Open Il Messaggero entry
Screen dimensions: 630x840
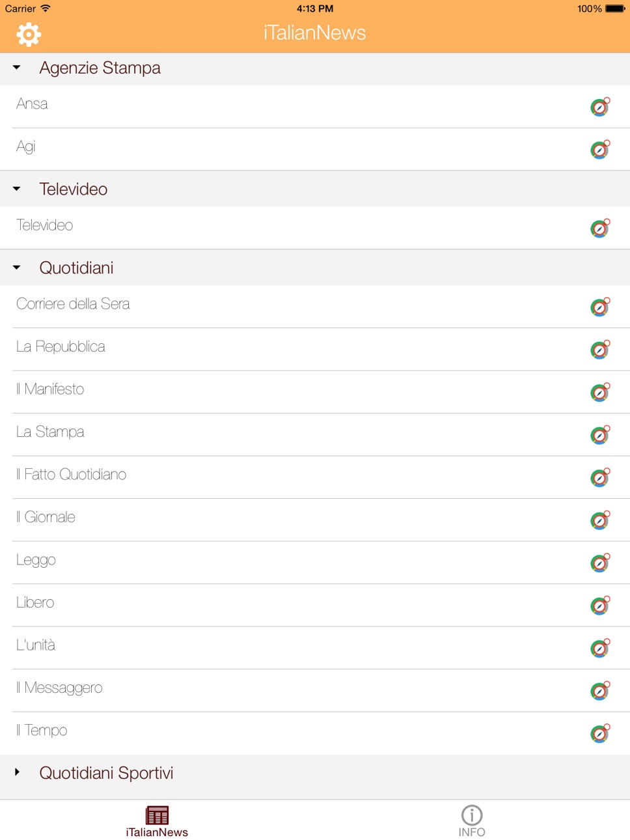coord(315,690)
